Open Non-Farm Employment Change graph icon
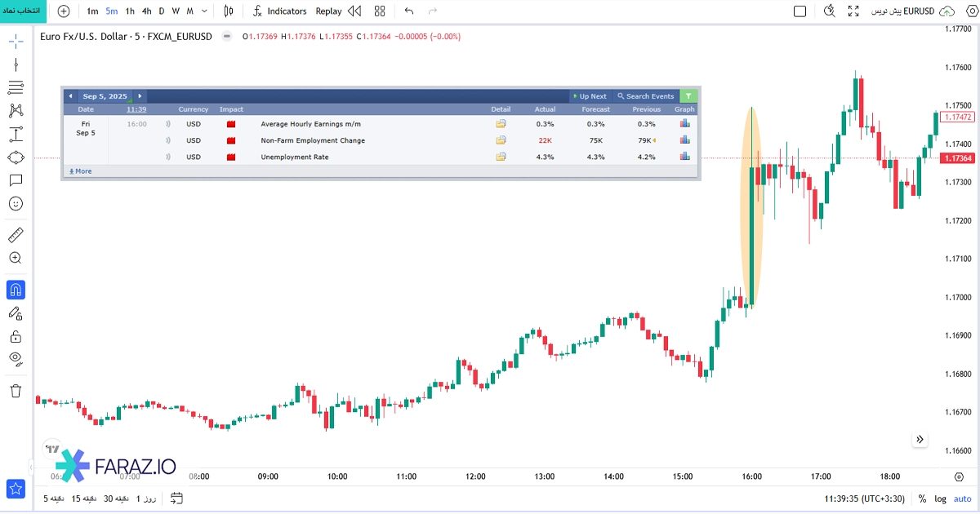This screenshot has width=980, height=514. pyautogui.click(x=684, y=140)
